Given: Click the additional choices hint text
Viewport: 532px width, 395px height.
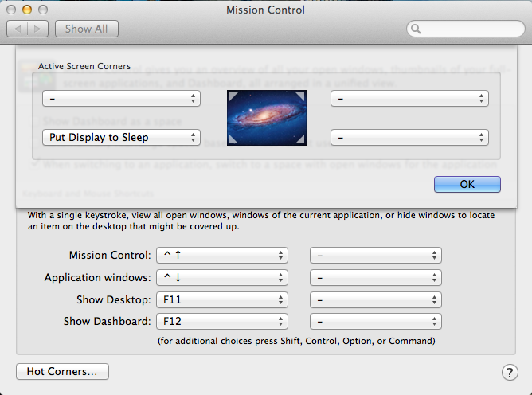Looking at the screenshot, I should pyautogui.click(x=296, y=341).
